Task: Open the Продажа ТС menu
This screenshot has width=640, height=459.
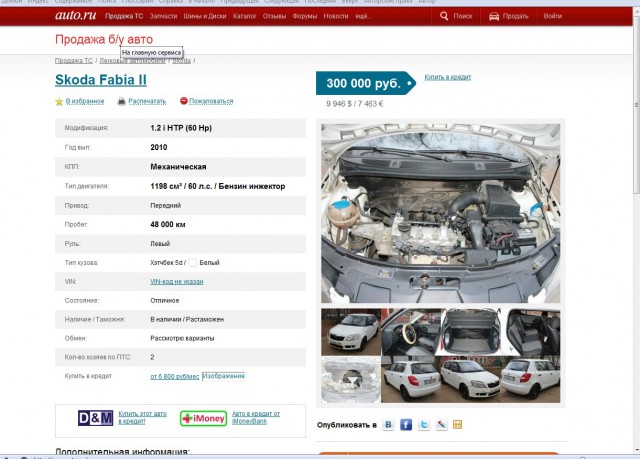Action: tap(124, 16)
